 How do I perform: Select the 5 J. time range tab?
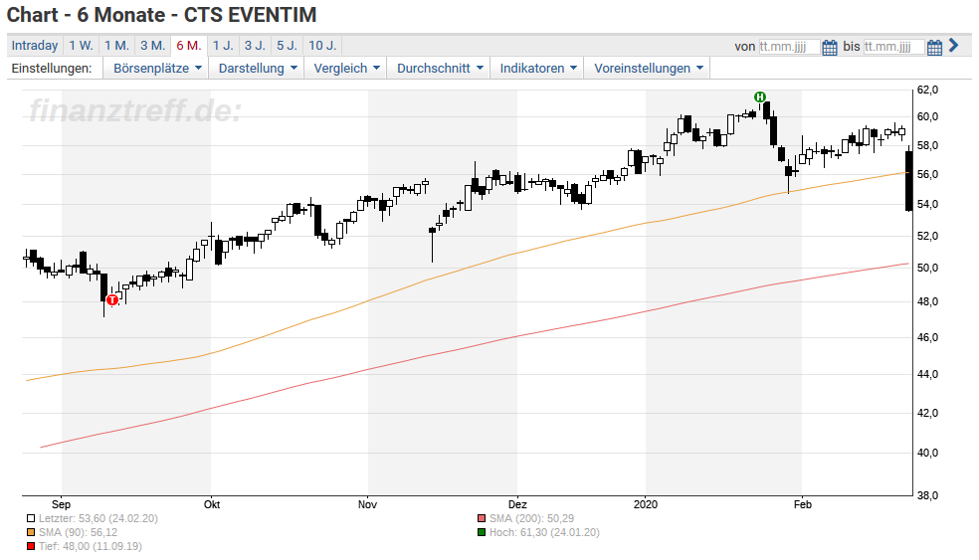tap(288, 46)
